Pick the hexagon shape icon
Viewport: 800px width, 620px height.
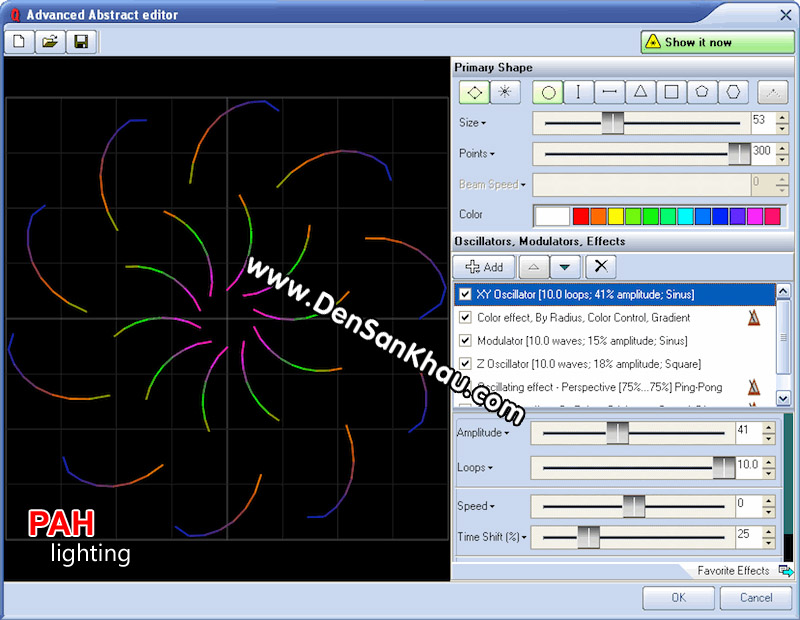[x=733, y=92]
